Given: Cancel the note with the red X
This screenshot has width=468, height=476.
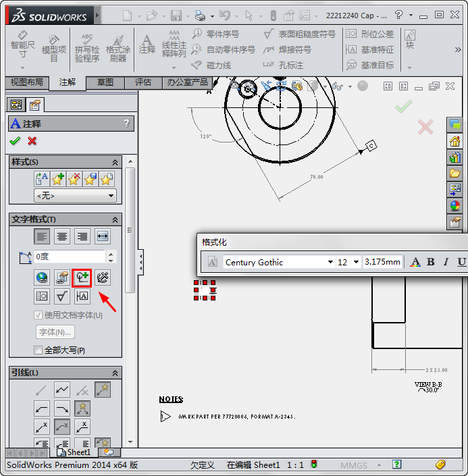Looking at the screenshot, I should click(32, 140).
